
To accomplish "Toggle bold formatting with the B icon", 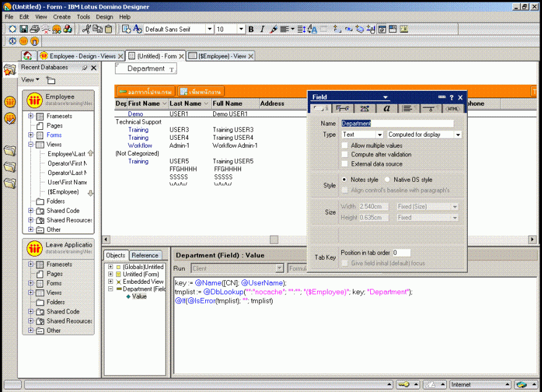I will 252,30.
